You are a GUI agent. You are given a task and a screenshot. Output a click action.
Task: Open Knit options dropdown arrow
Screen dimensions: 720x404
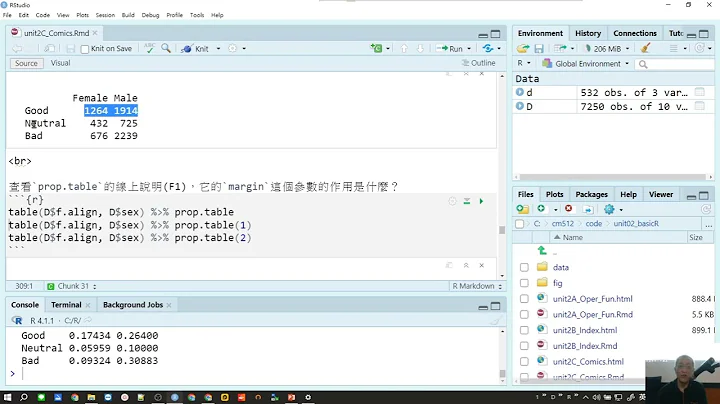218,48
